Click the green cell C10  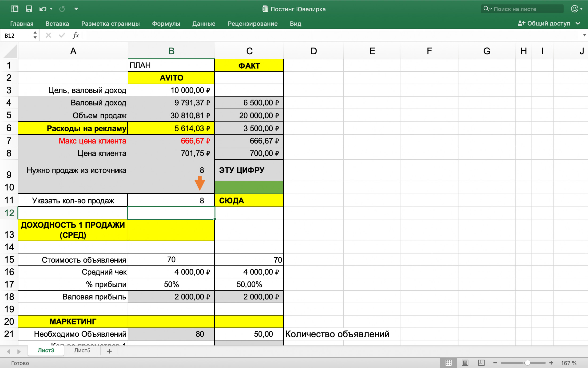[249, 187]
